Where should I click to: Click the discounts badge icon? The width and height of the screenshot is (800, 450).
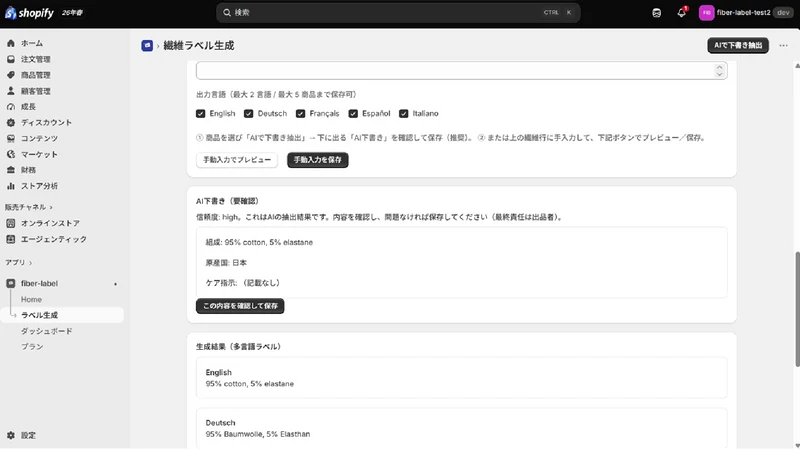click(11, 122)
